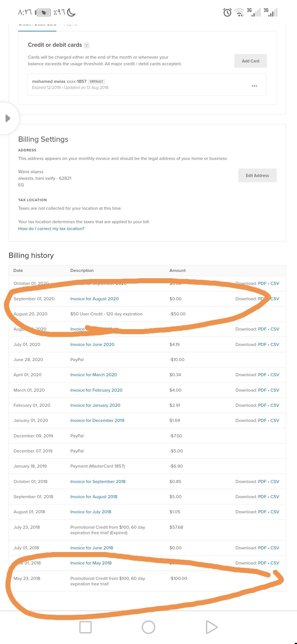This screenshot has height=644, width=297.
Task: Open Invoice for June 2020
Action: click(92, 344)
